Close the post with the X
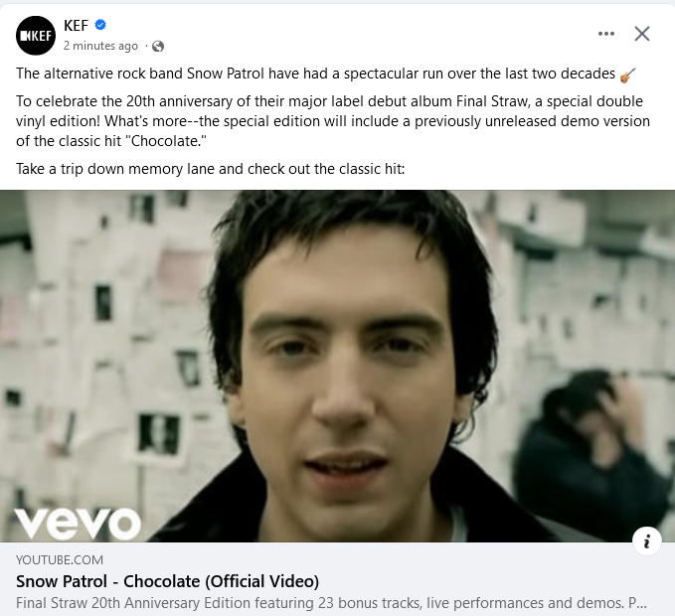The height and width of the screenshot is (616, 675). [x=642, y=34]
